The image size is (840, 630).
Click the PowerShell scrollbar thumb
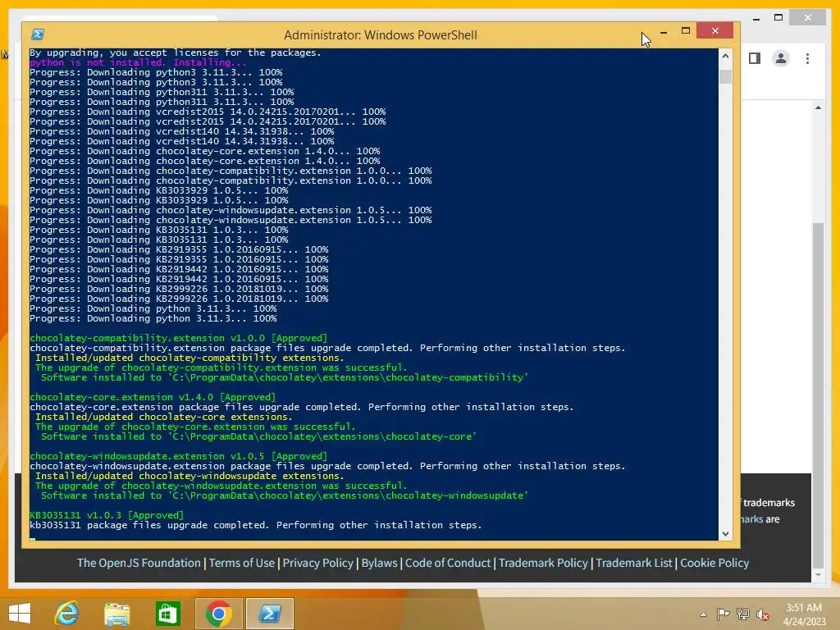725,76
